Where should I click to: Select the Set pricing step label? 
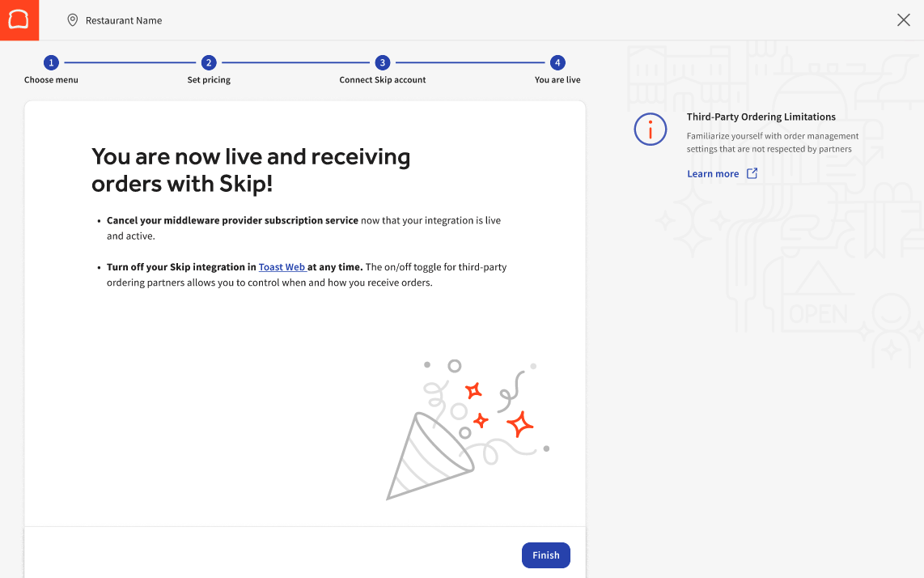tap(209, 80)
